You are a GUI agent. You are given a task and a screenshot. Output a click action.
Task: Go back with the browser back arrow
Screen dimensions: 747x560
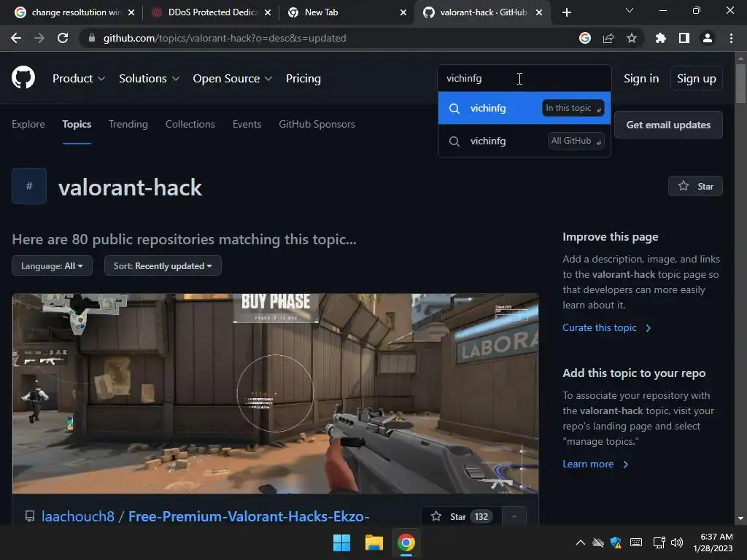coord(16,38)
